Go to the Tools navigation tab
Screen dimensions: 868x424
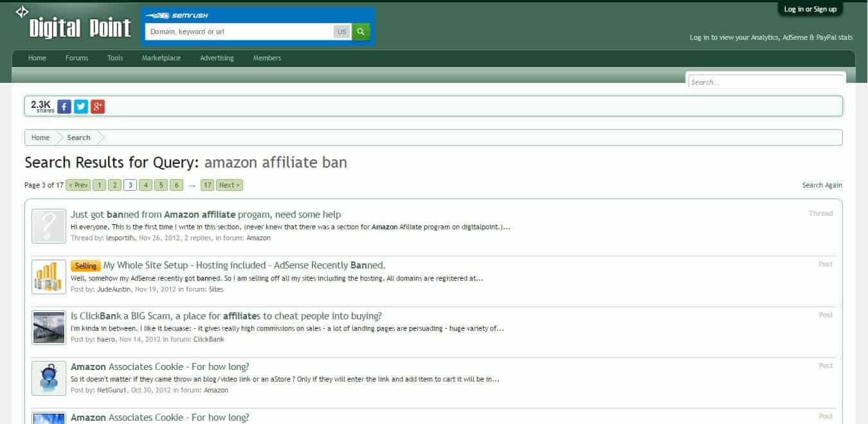pyautogui.click(x=115, y=58)
